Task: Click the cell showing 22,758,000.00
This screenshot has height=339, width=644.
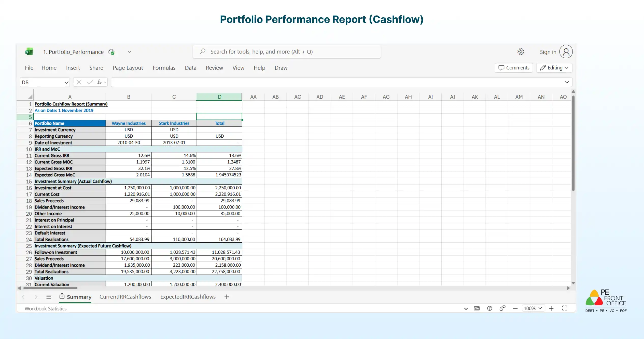Action: 219,272
